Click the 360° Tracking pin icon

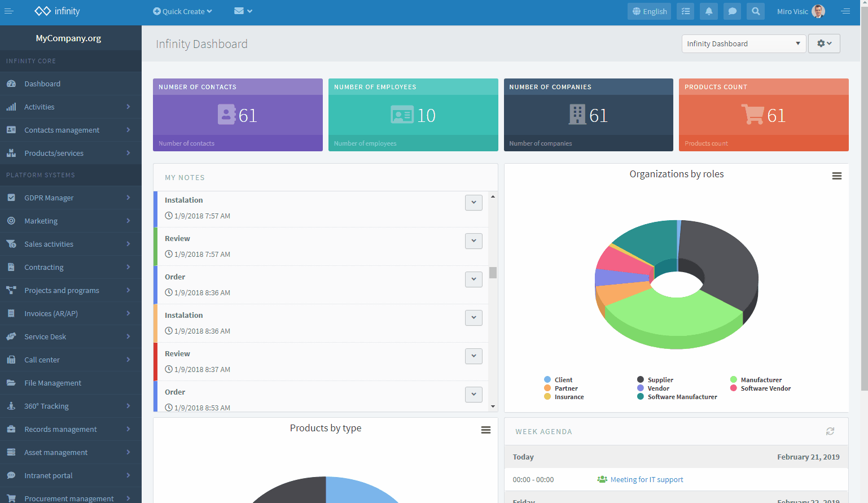pyautogui.click(x=11, y=406)
